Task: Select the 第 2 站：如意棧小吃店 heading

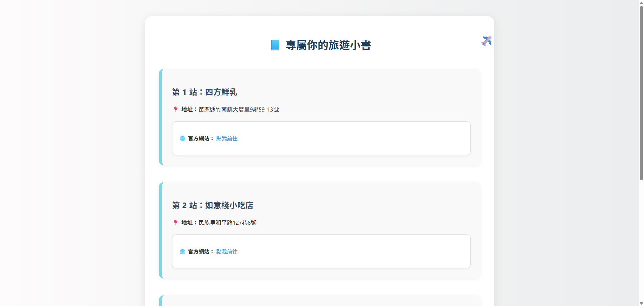Action: coord(212,206)
